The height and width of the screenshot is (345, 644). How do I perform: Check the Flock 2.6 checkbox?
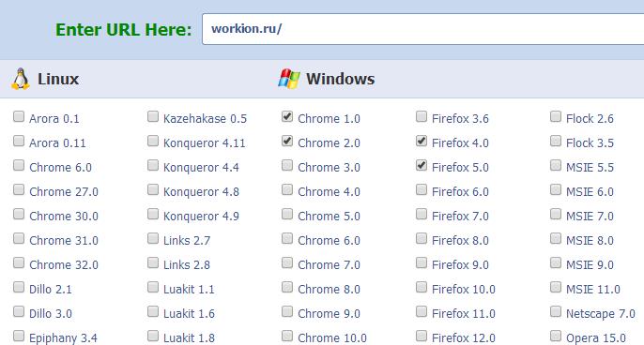pos(556,116)
